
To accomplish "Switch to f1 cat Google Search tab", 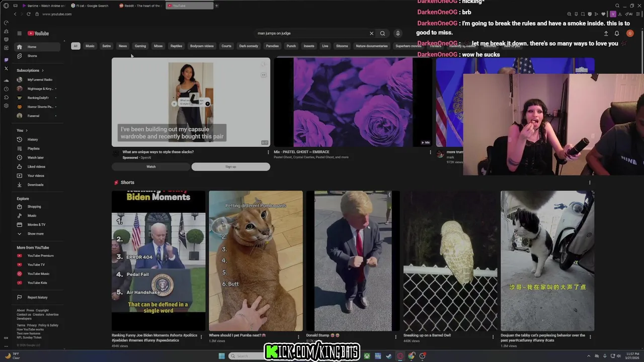I will (92, 6).
